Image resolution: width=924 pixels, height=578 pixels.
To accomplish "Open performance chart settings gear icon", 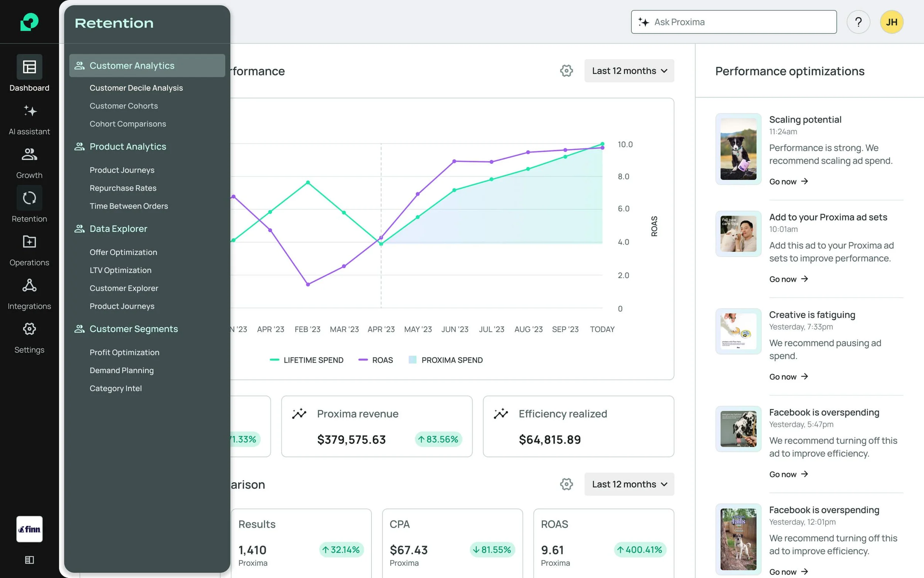I will tap(566, 71).
